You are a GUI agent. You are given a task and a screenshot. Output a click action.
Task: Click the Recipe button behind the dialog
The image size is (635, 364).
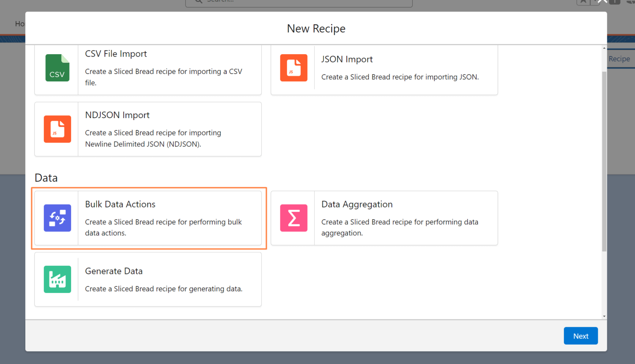pos(619,59)
